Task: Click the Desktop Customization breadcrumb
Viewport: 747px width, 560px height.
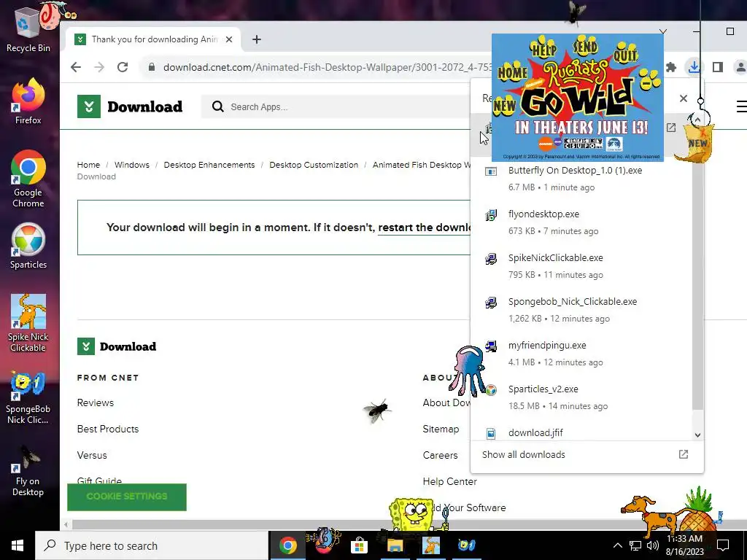Action: [x=314, y=165]
